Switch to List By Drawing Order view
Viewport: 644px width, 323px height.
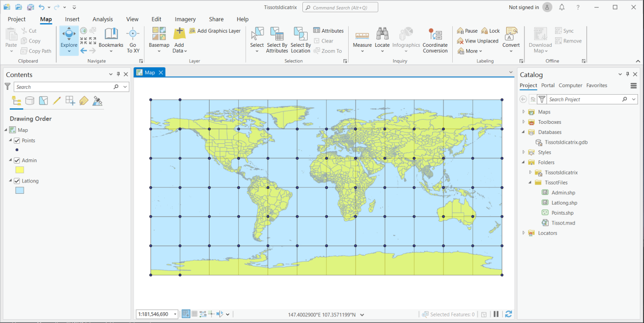coord(16,101)
